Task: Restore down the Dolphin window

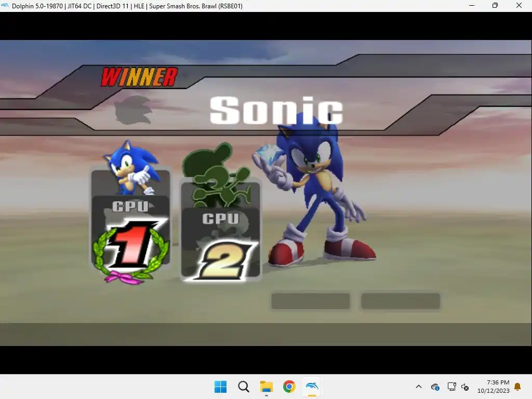Action: point(495,5)
